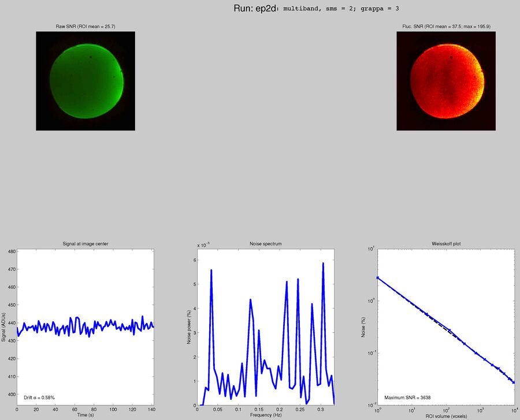Click the Noise power (%) y-axis label
This screenshot has height=420, width=520.
pos(191,326)
